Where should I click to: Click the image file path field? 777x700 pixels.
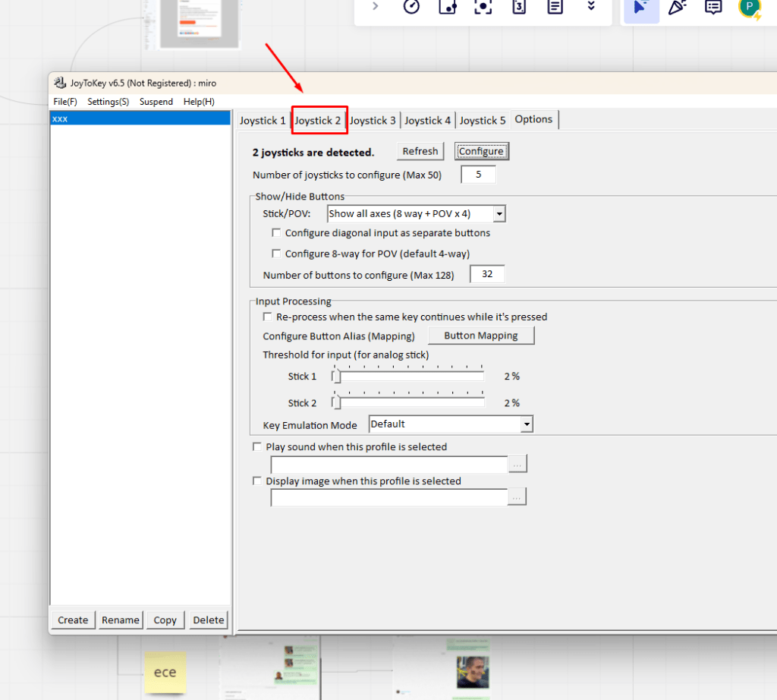pos(389,497)
